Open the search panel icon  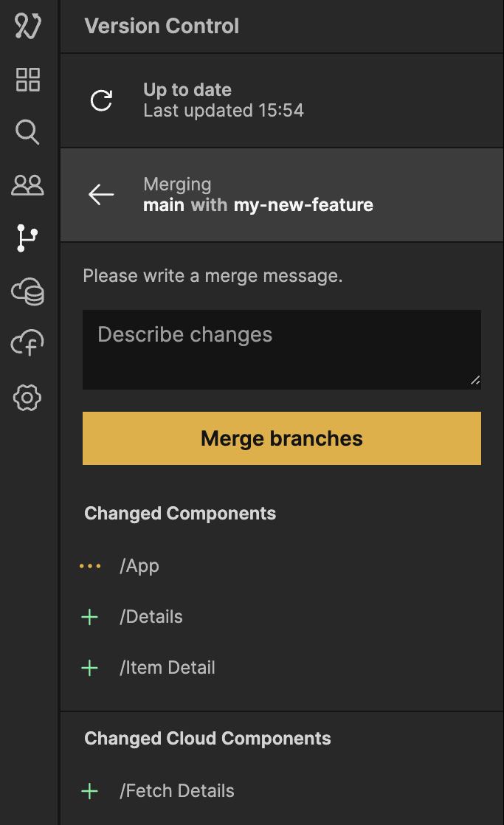click(x=28, y=133)
